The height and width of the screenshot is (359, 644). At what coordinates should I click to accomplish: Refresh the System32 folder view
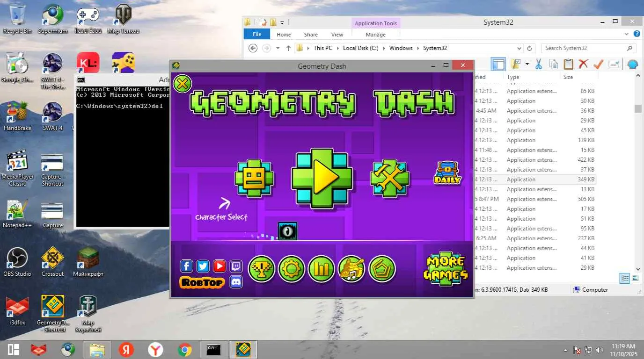(x=529, y=48)
